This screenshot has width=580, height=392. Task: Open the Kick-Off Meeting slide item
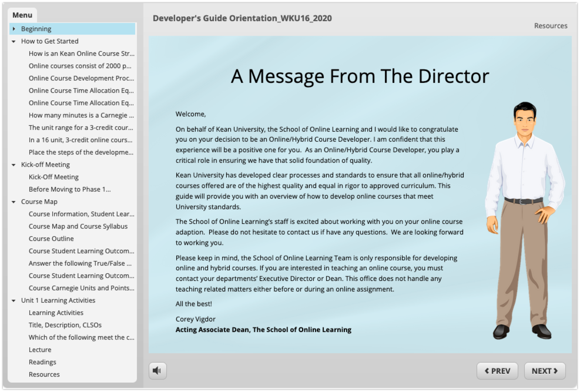54,177
